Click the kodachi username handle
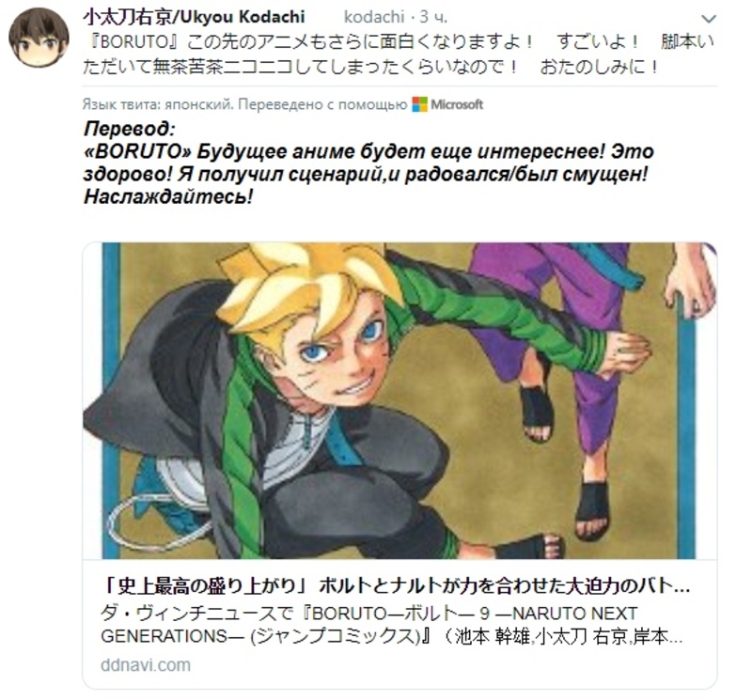752x700 pixels. (x=374, y=17)
